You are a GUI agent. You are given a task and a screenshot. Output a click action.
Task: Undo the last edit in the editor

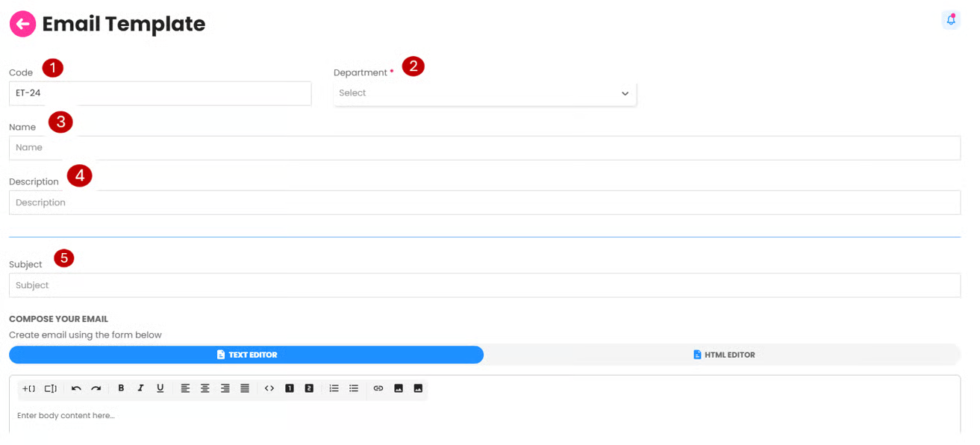coord(76,388)
